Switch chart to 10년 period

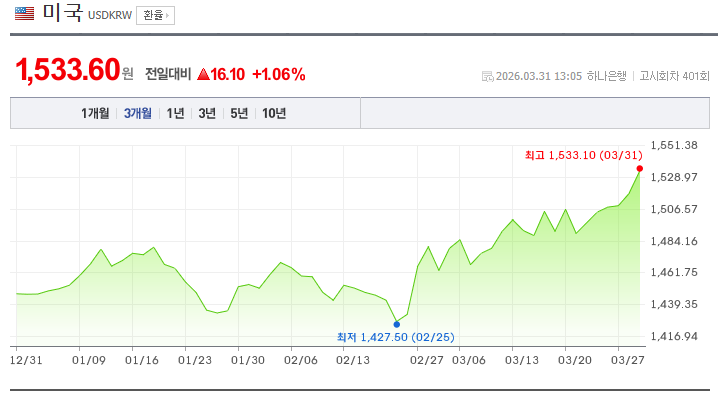[274, 113]
